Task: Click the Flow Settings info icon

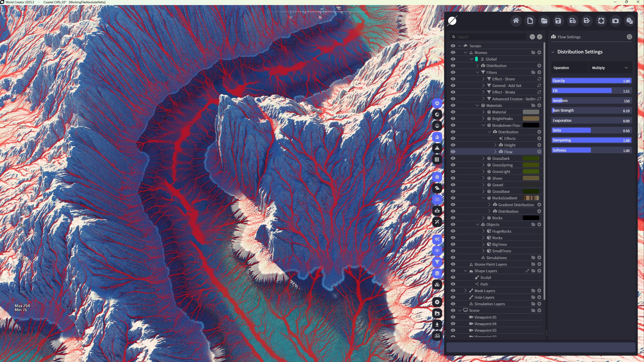Action: (x=629, y=37)
